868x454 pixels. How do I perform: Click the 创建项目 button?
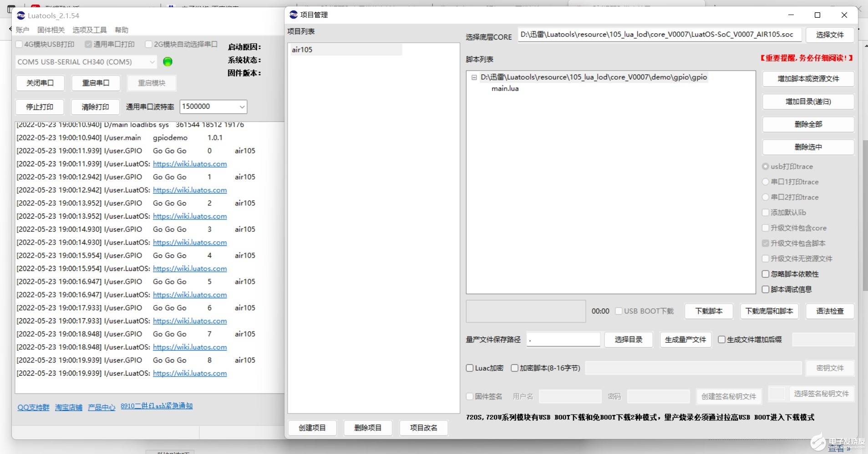312,428
